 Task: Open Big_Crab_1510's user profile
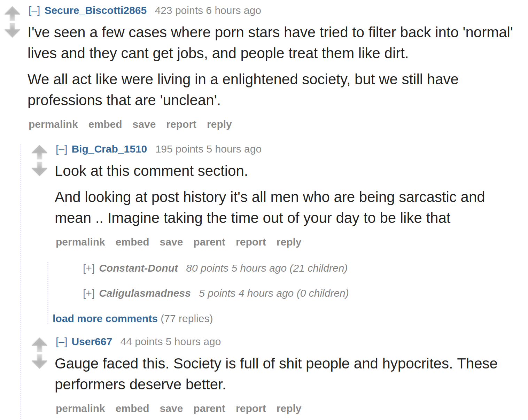pos(109,149)
